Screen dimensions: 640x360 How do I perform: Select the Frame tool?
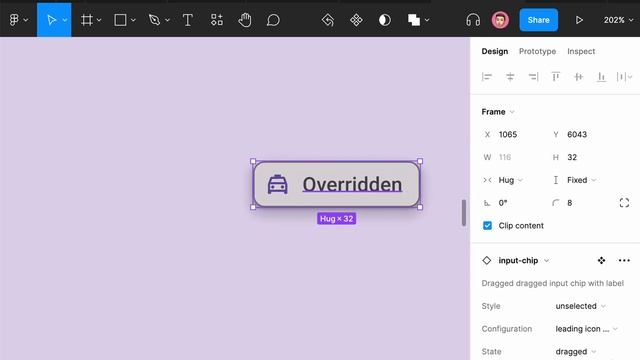click(87, 20)
